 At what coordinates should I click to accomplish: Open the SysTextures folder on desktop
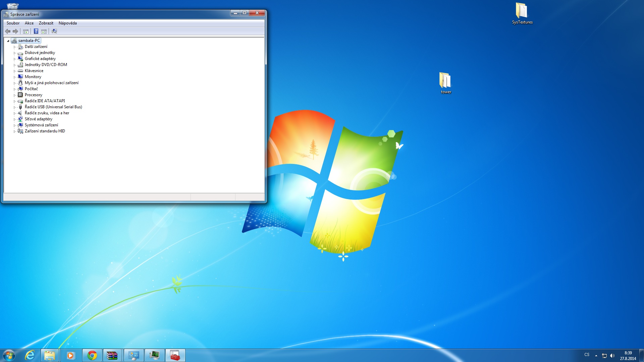click(522, 13)
